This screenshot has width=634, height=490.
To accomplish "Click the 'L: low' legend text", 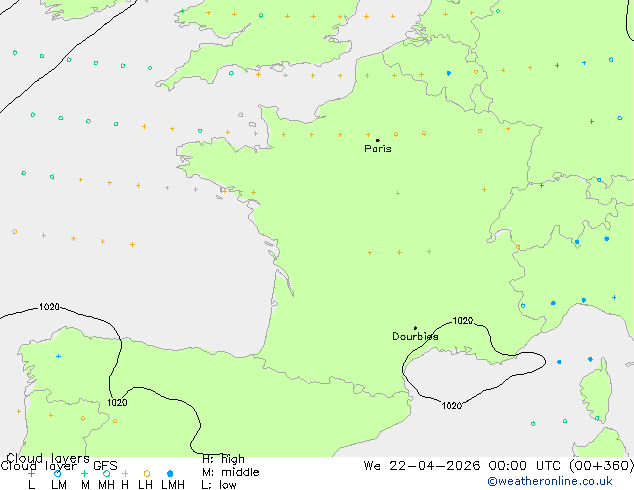I will coord(219,484).
